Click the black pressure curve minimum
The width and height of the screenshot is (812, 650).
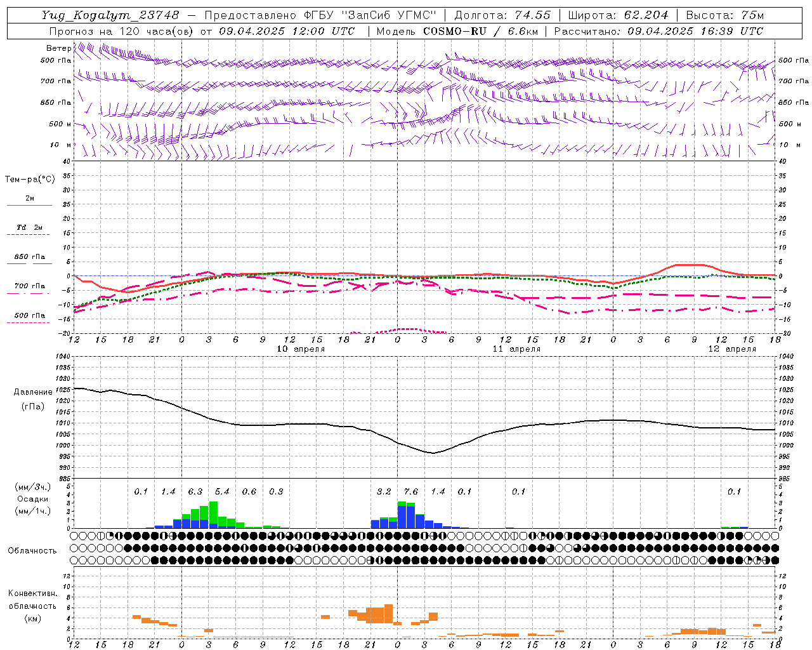(433, 453)
